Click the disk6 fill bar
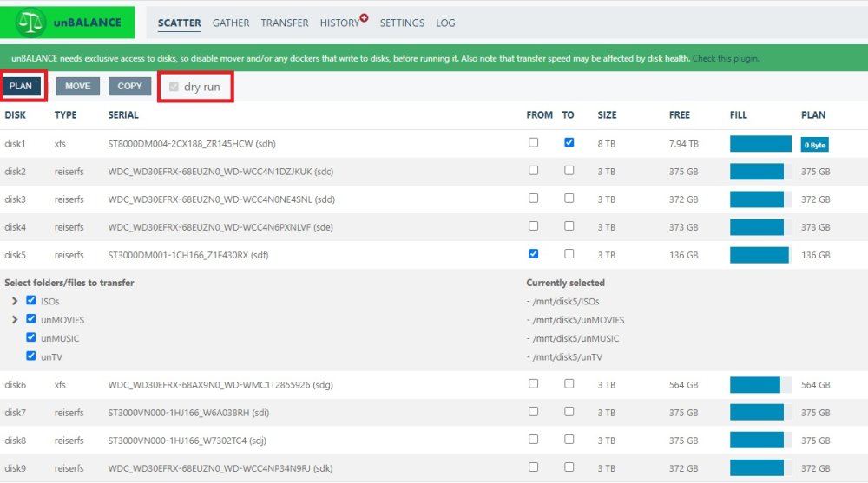The image size is (868, 483). 760,385
